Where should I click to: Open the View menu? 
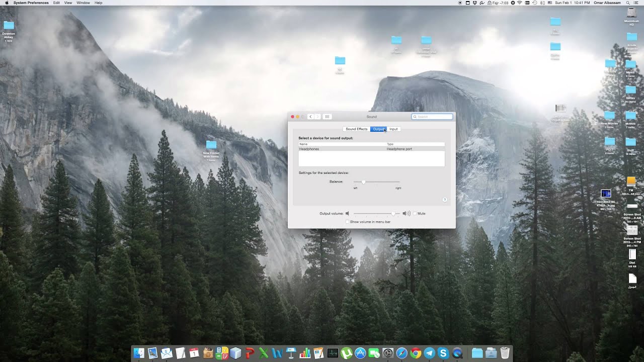[x=68, y=3]
